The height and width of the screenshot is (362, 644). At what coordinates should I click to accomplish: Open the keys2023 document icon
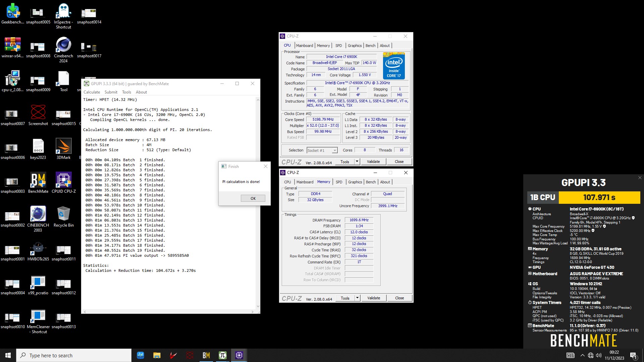coord(38,149)
